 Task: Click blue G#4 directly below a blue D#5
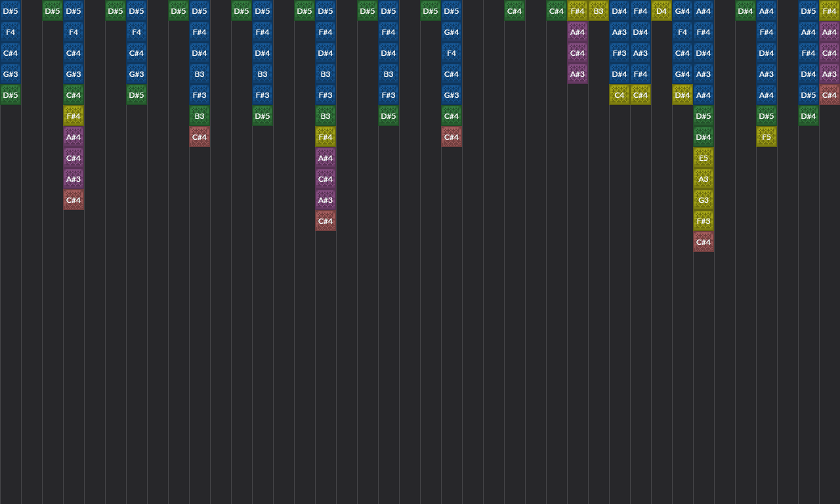[451, 32]
